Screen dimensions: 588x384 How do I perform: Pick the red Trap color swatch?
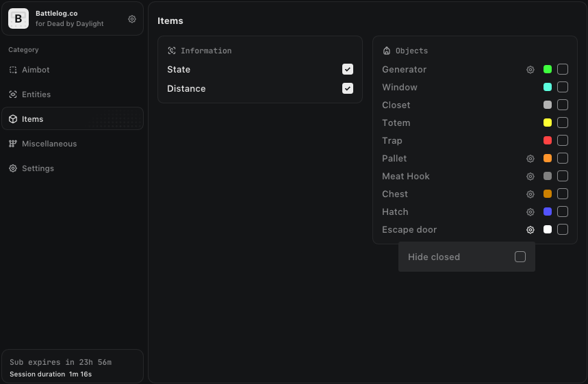[x=548, y=140]
